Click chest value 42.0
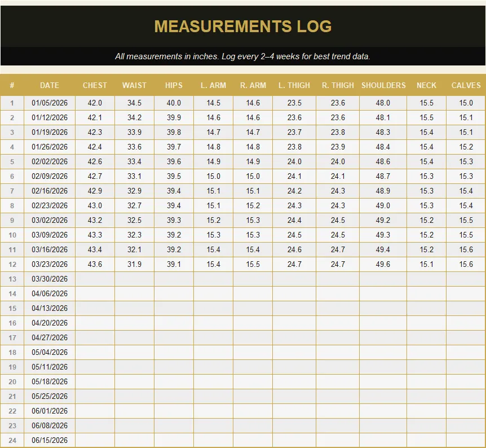Image resolution: width=486 pixels, height=448 pixels. pyautogui.click(x=95, y=103)
